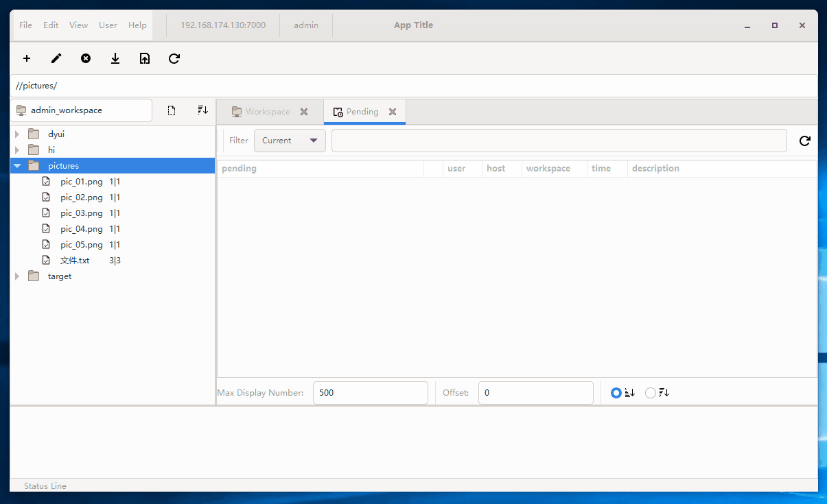Click the download arrow toolbar icon

[115, 58]
